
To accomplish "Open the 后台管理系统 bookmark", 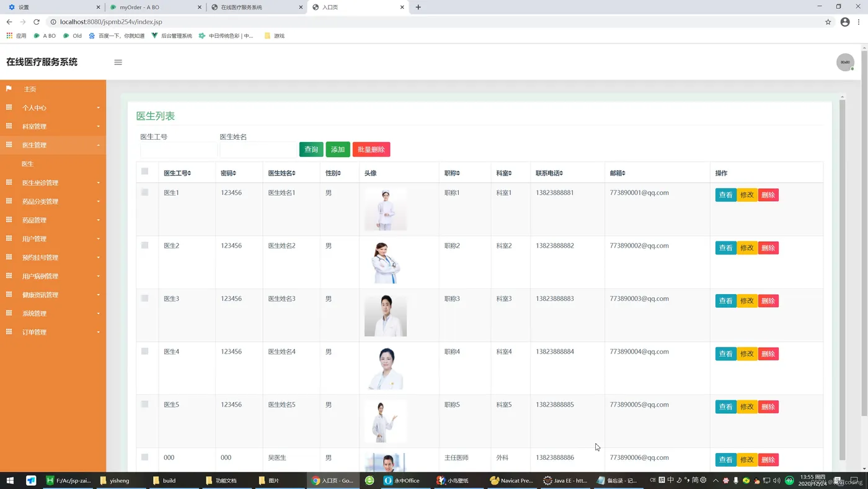I will [x=172, y=36].
